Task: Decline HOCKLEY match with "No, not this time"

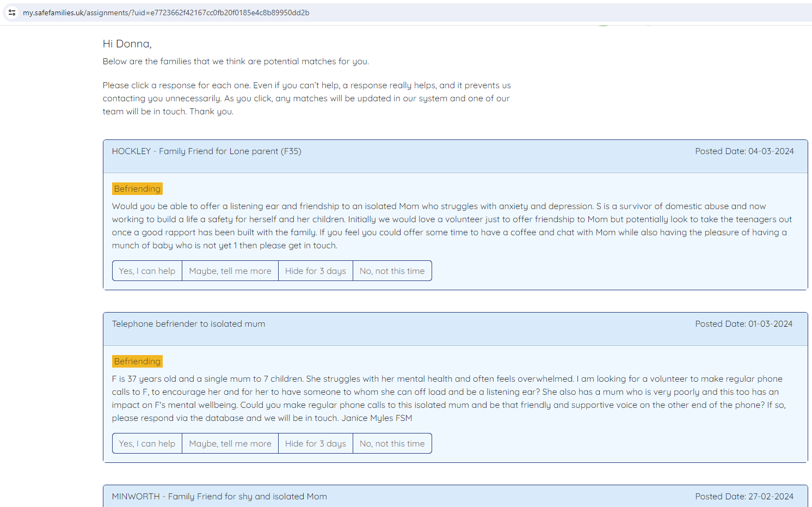Action: (392, 271)
